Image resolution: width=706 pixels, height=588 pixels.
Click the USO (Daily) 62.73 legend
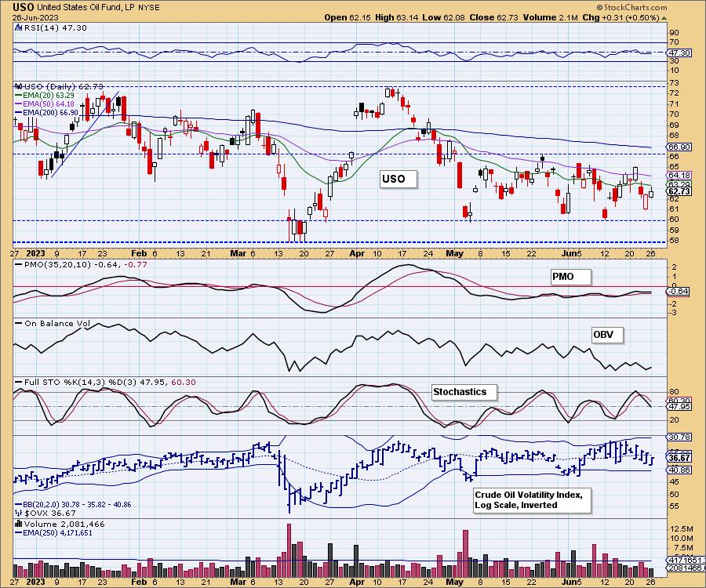pos(64,86)
